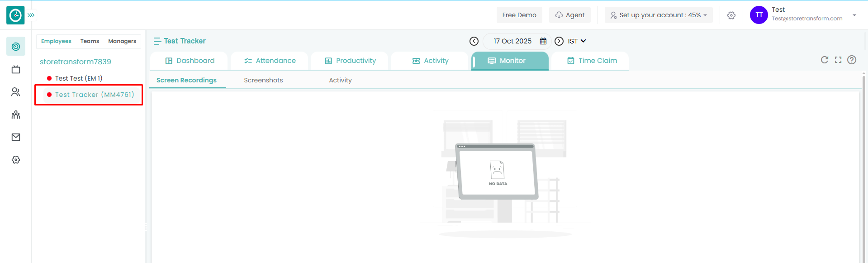Viewport: 868px width, 263px height.
Task: Refresh the Monitor view
Action: [825, 60]
